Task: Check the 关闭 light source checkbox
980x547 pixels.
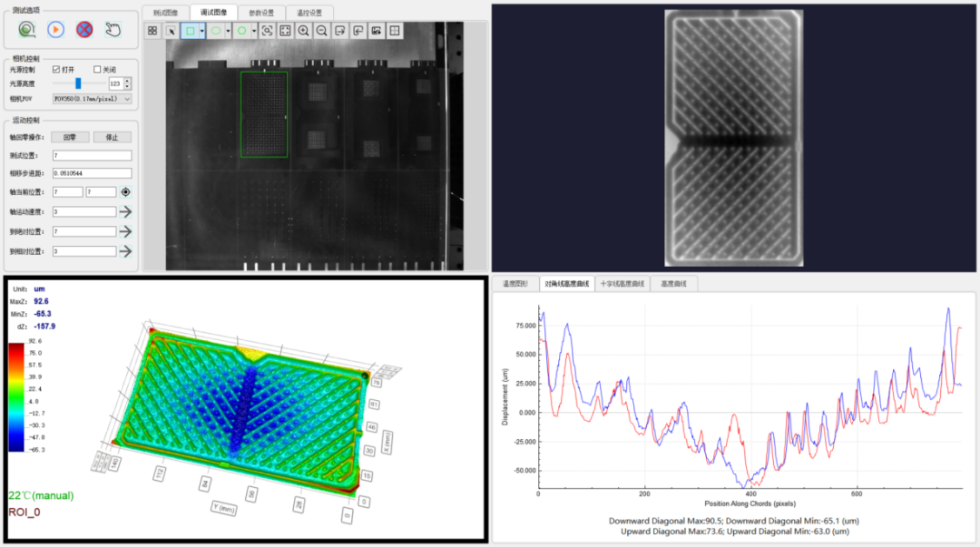Action: point(97,69)
